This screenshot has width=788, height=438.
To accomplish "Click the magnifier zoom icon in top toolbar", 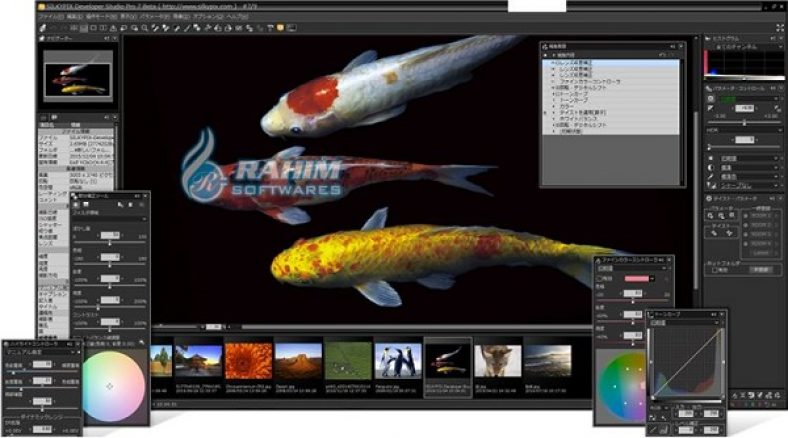I will tap(146, 28).
